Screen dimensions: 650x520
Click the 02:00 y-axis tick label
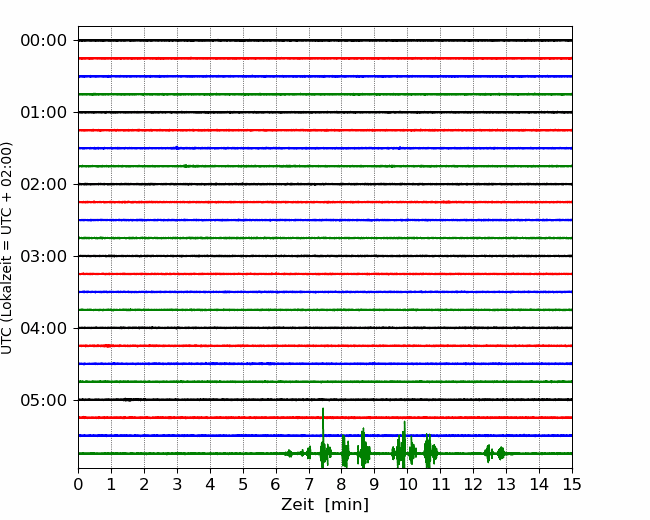[44, 184]
